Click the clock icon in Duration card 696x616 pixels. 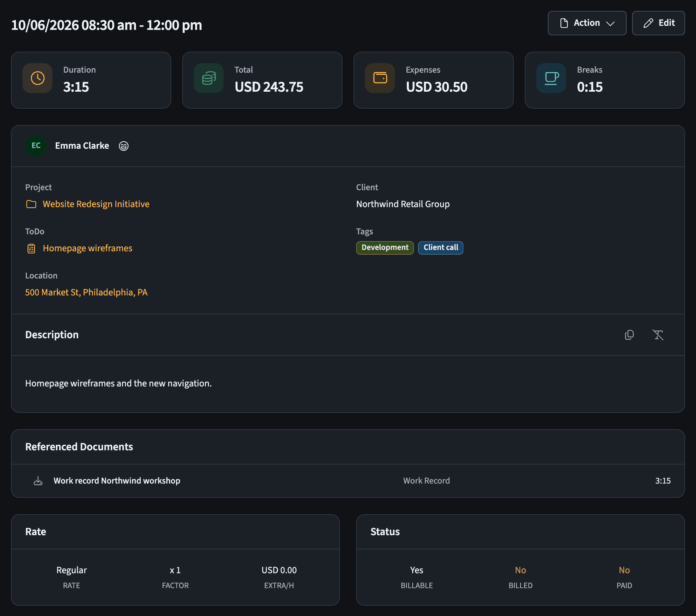click(x=37, y=78)
